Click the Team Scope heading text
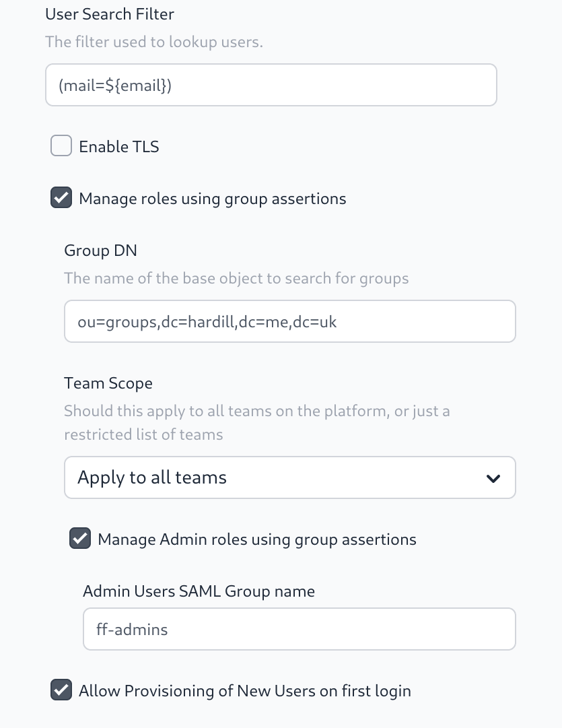 coord(108,383)
